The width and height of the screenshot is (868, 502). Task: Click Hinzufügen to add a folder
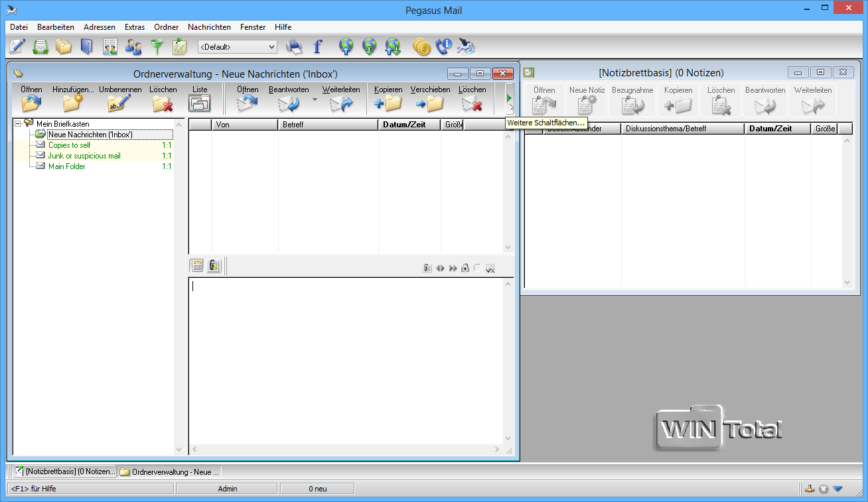73,98
